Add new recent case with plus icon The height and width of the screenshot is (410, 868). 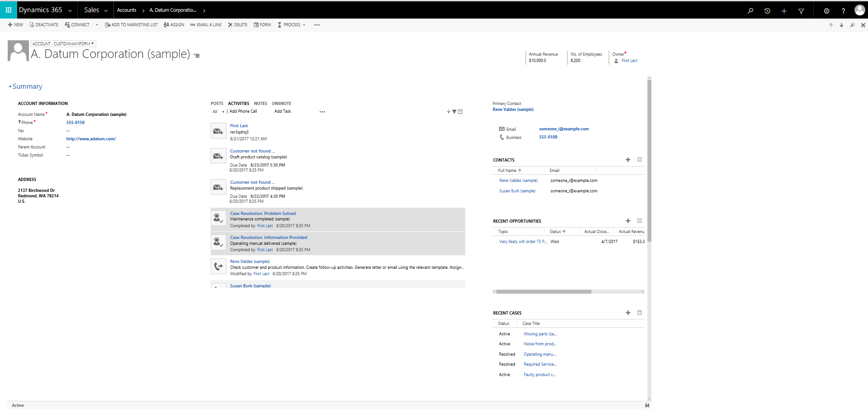pyautogui.click(x=628, y=313)
